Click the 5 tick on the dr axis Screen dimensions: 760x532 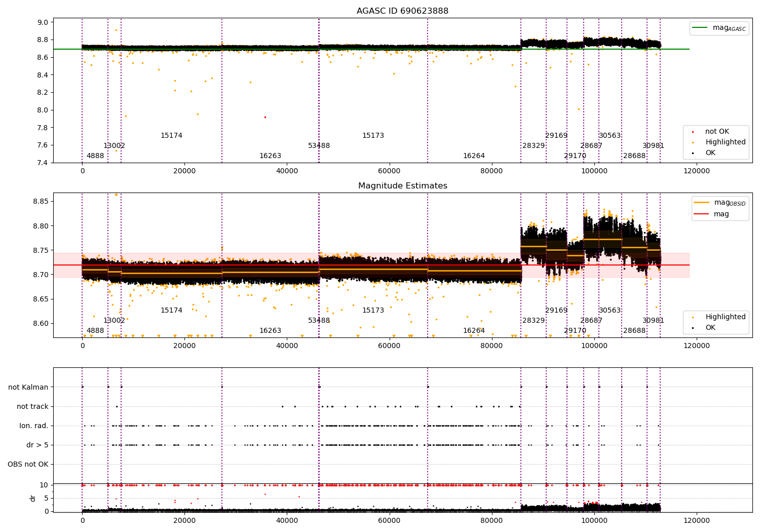[x=47, y=498]
